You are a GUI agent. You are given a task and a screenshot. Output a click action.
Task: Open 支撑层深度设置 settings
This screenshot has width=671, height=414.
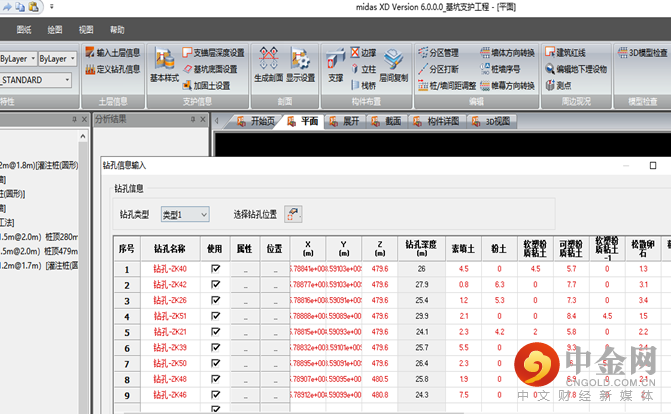[213, 53]
